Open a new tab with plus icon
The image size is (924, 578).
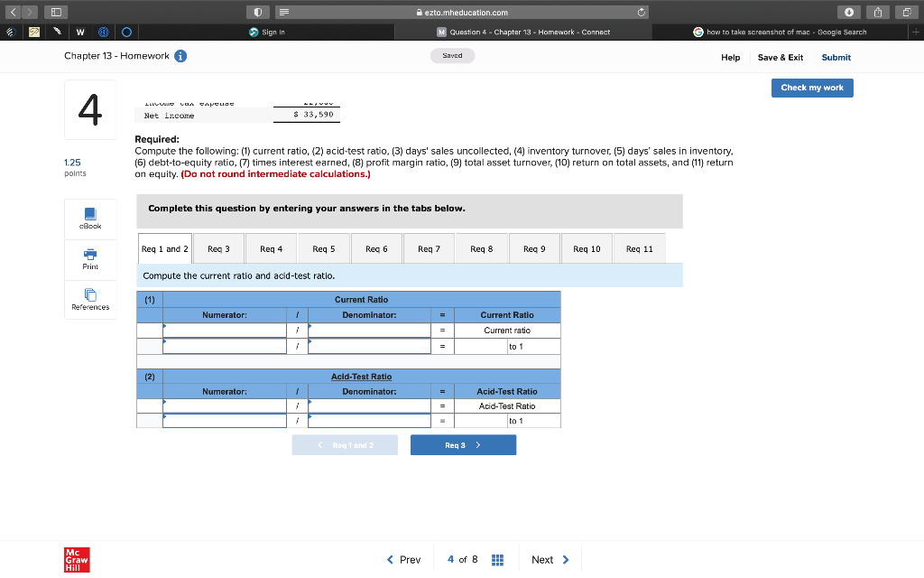tap(916, 32)
